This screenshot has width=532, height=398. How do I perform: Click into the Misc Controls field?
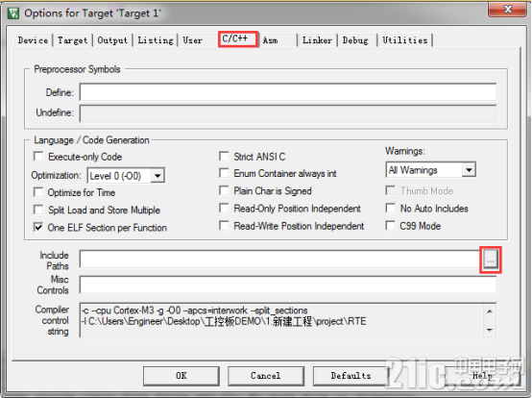coord(288,285)
